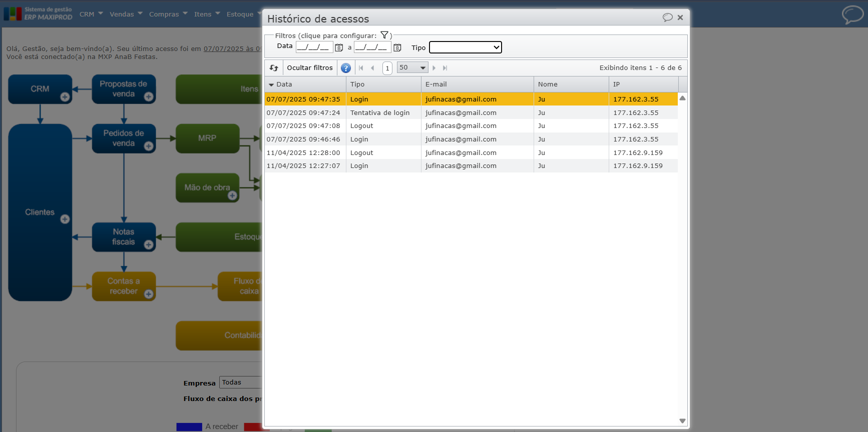Screen dimensions: 868x432
Task: Open the Vendas menu
Action: (126, 14)
